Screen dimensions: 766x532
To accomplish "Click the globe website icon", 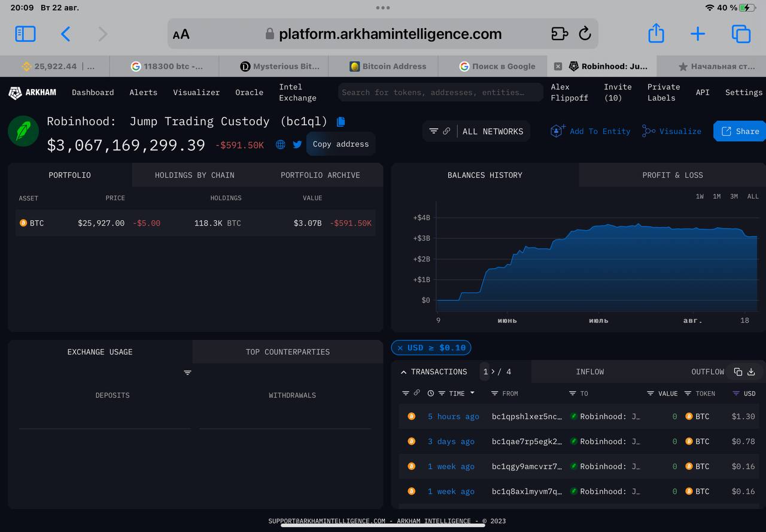I will [280, 144].
